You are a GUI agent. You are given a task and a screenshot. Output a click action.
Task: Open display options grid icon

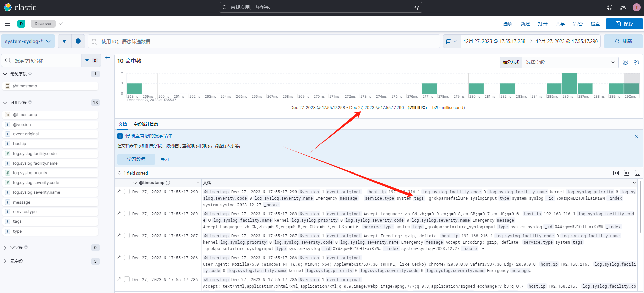[x=627, y=173]
